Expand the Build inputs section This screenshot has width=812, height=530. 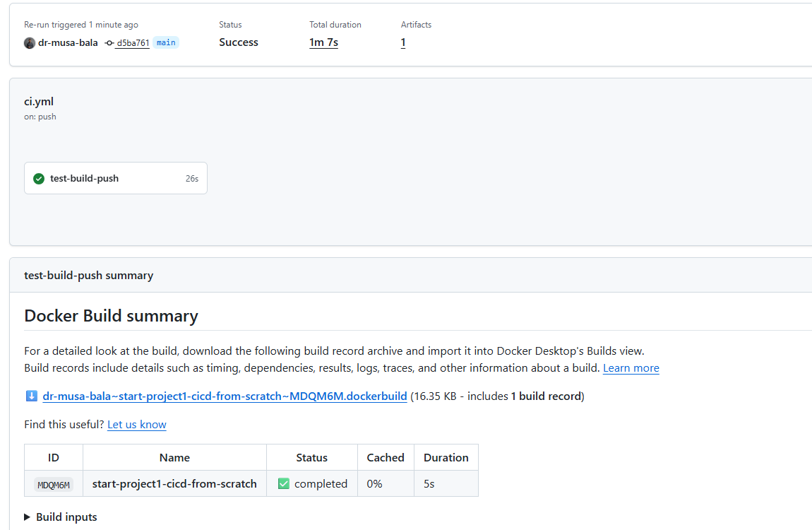point(61,517)
